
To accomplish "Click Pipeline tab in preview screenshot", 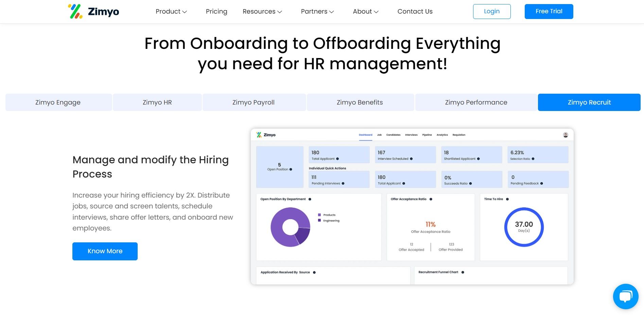I will pos(427,135).
